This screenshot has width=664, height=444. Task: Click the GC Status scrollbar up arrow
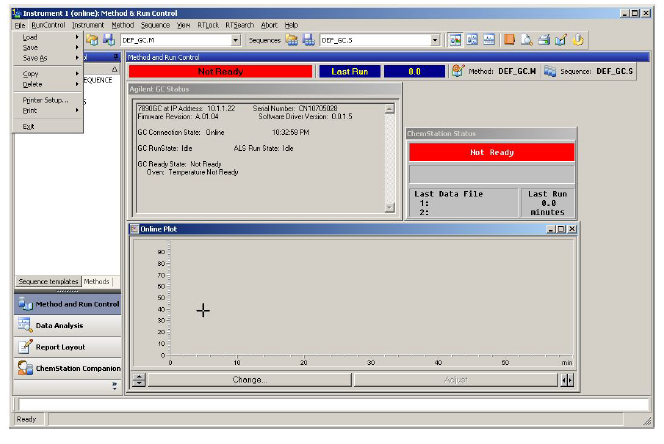point(390,109)
